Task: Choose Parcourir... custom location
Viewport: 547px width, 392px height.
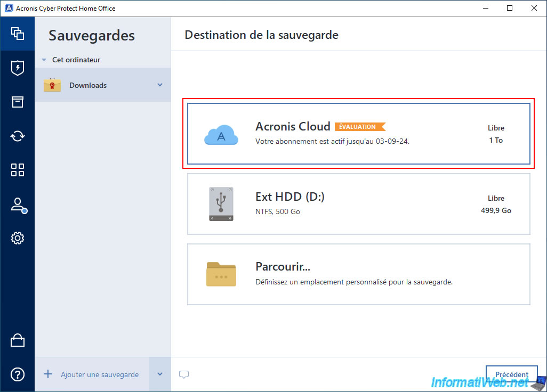Action: [359, 274]
